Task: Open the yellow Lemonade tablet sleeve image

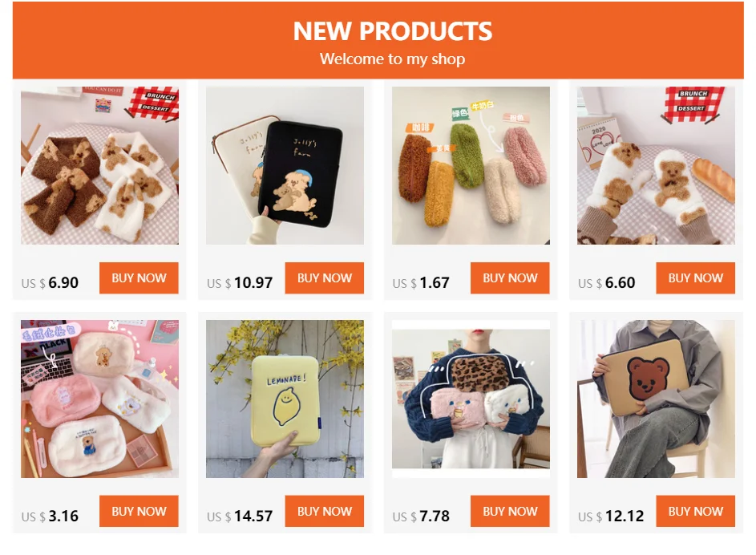Action: click(x=285, y=399)
